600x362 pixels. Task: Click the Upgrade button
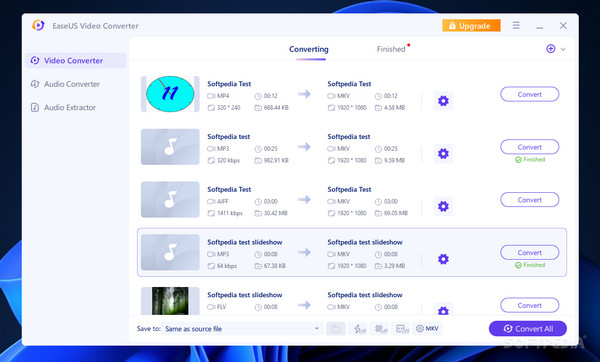pos(471,26)
